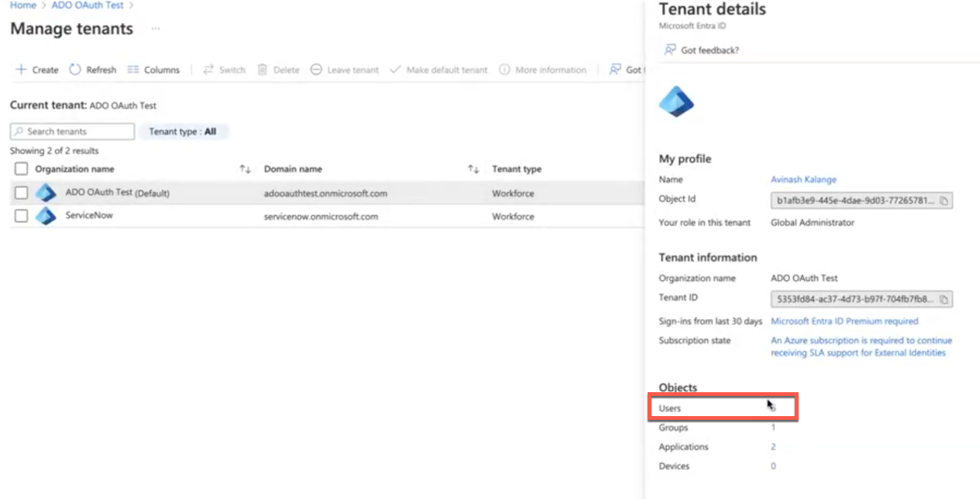This screenshot has width=980, height=499.
Task: Sort by Organization name arrows
Action: 245,169
